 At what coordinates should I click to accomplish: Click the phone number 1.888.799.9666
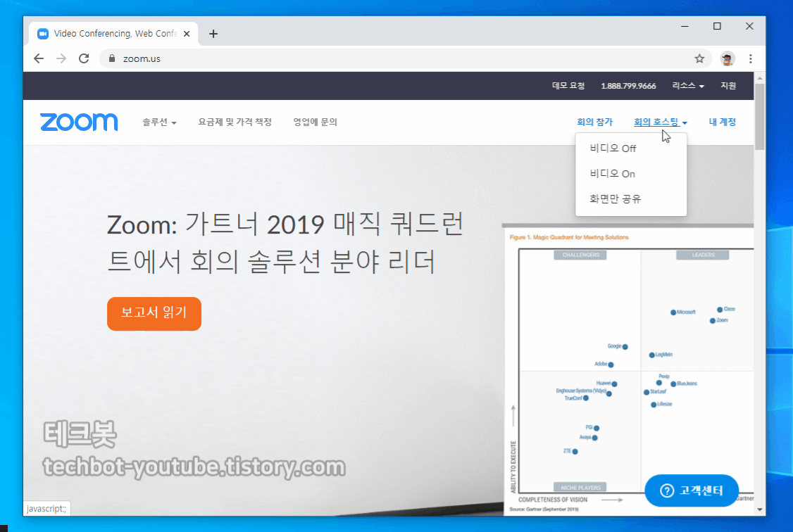tap(628, 86)
